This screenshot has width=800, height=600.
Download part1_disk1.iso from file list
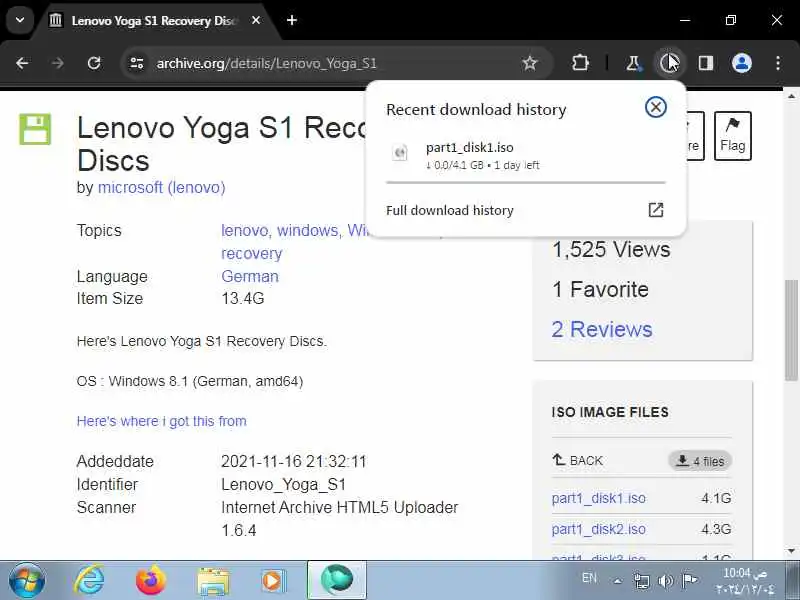click(598, 498)
